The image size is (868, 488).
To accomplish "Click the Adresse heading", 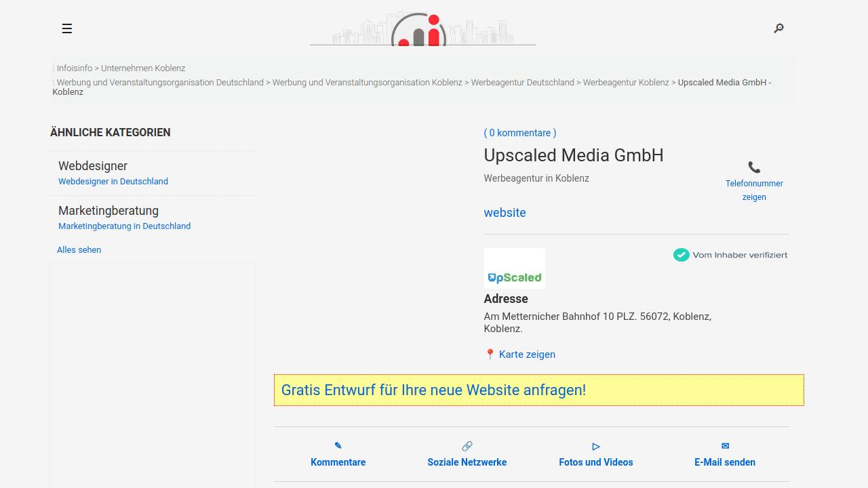I will tap(506, 299).
